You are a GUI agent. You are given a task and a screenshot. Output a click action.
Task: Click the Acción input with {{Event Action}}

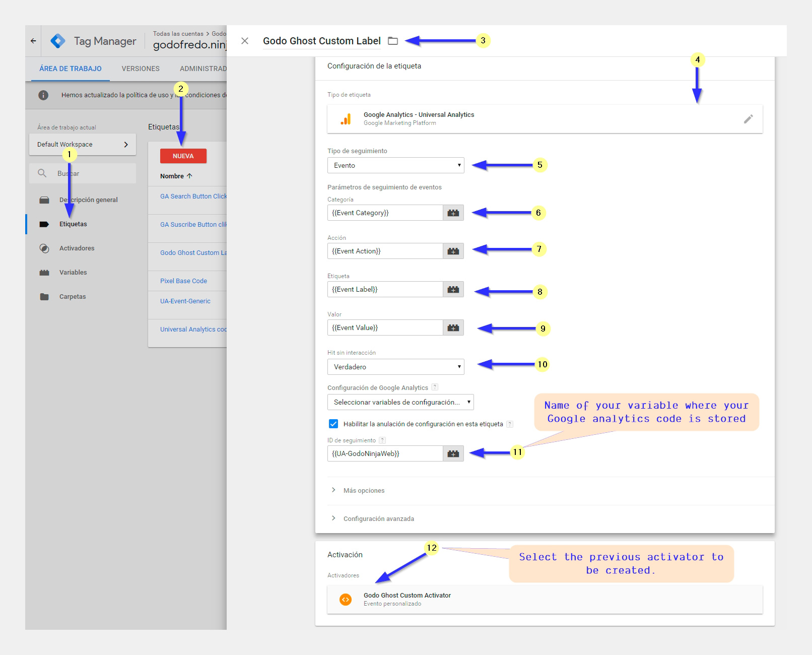pos(385,251)
